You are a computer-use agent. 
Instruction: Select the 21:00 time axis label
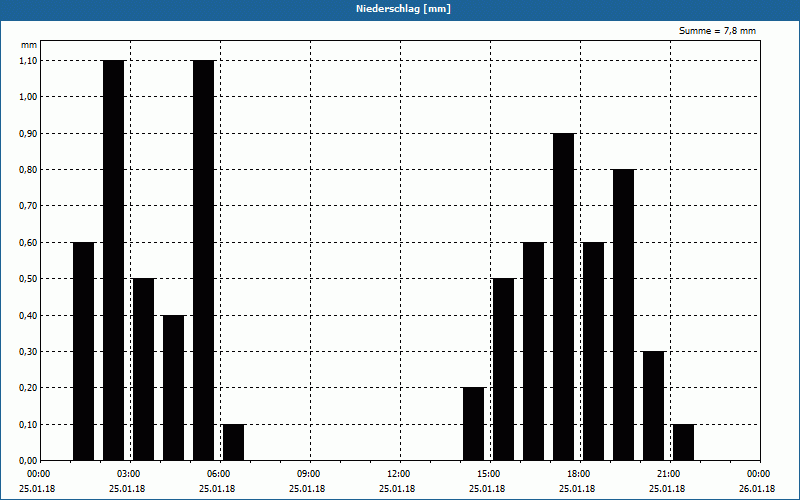(668, 474)
